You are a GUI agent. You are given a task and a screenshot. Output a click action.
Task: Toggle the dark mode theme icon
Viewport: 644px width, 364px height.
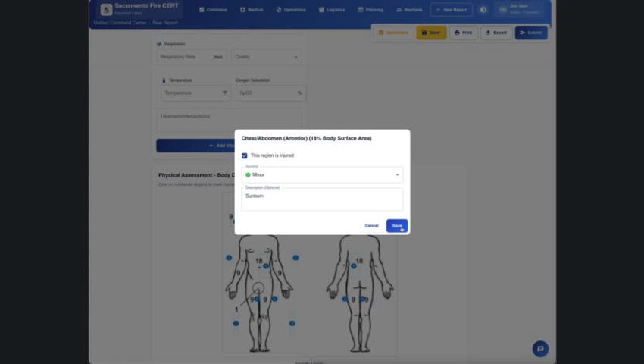click(483, 10)
